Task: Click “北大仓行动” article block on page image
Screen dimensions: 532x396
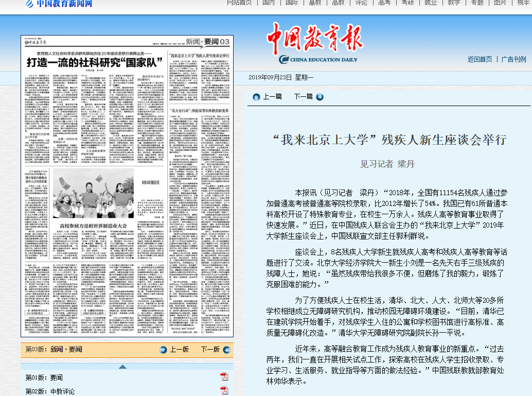Action: click(x=200, y=221)
